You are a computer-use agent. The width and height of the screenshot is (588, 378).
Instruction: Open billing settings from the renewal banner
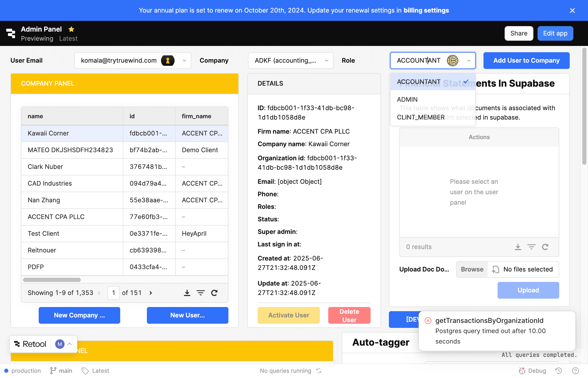pyautogui.click(x=426, y=10)
